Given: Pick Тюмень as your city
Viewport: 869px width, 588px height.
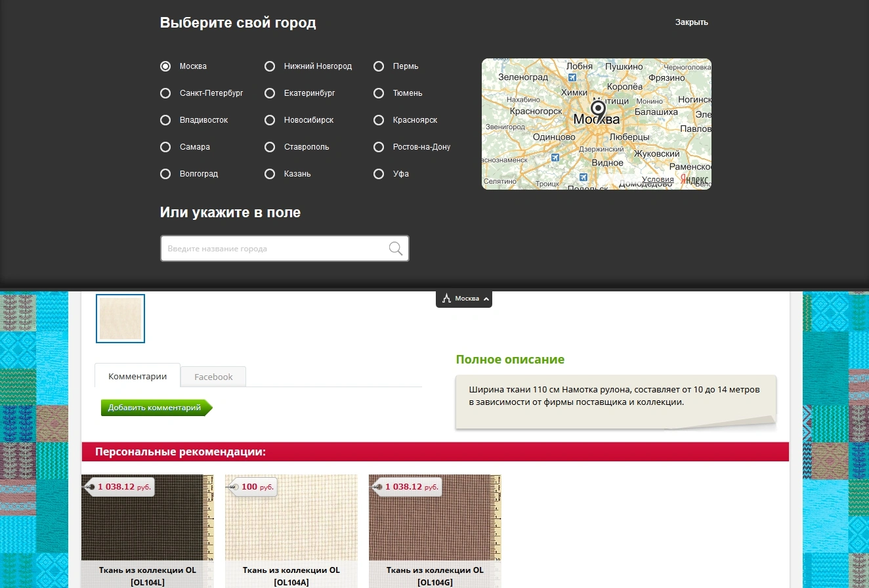Looking at the screenshot, I should 379,93.
